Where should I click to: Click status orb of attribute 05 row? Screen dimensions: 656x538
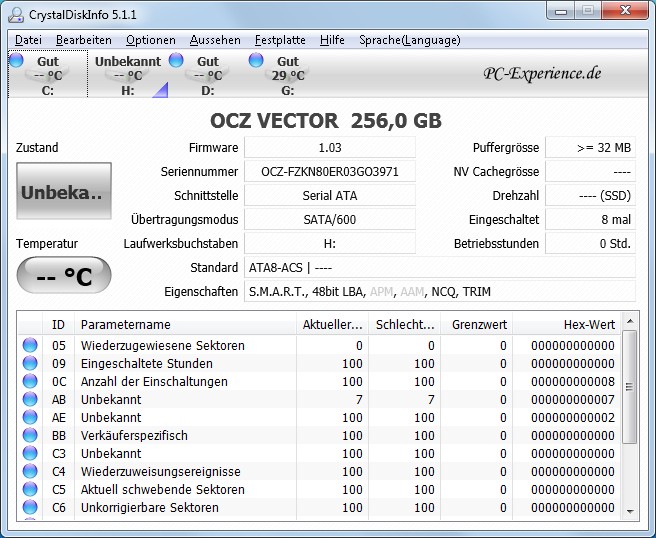[x=30, y=345]
